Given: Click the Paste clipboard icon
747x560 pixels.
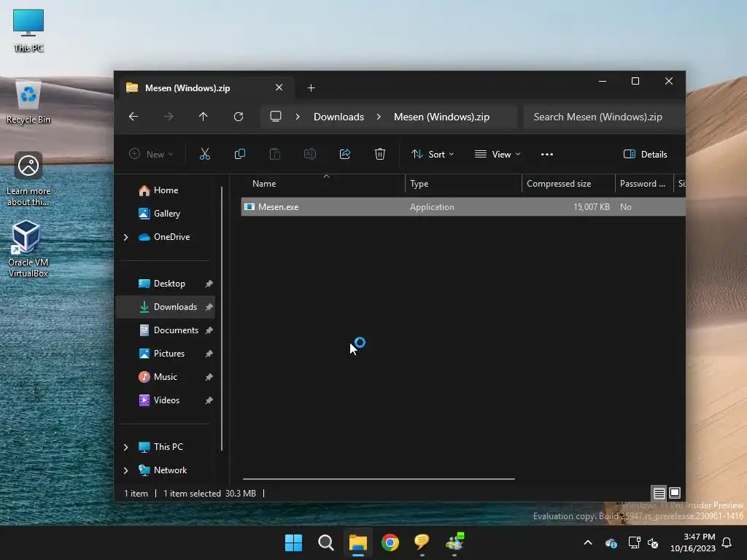Looking at the screenshot, I should pos(275,154).
